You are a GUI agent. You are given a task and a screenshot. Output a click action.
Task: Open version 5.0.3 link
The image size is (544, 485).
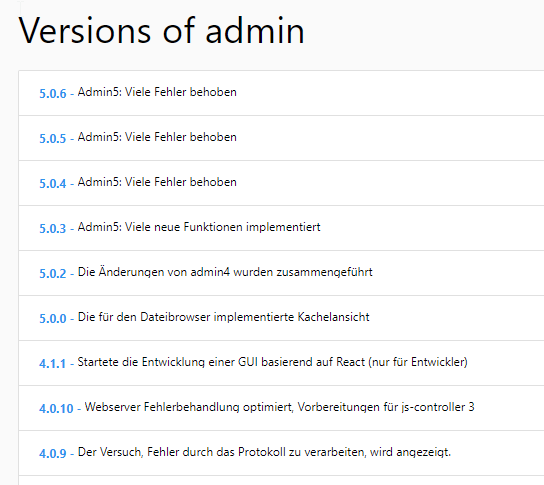53,228
